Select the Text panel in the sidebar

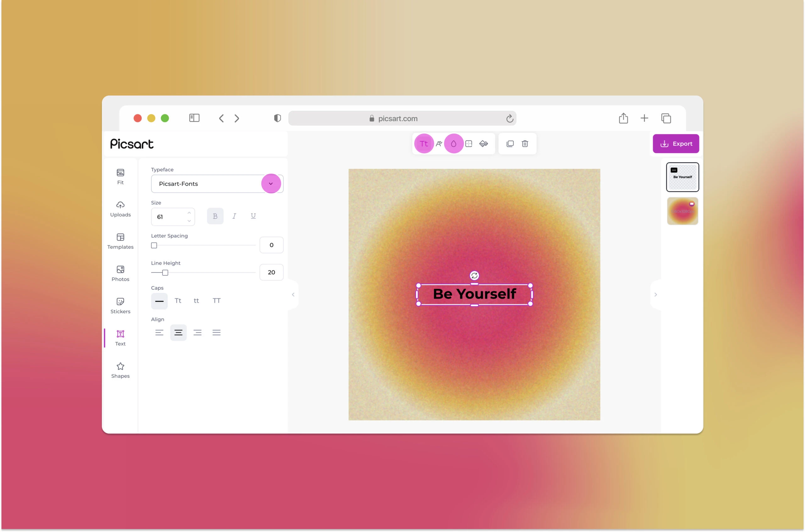pos(120,337)
